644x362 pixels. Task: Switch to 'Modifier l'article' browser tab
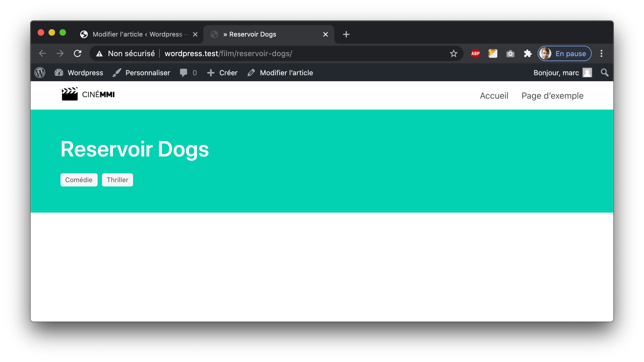pyautogui.click(x=138, y=34)
